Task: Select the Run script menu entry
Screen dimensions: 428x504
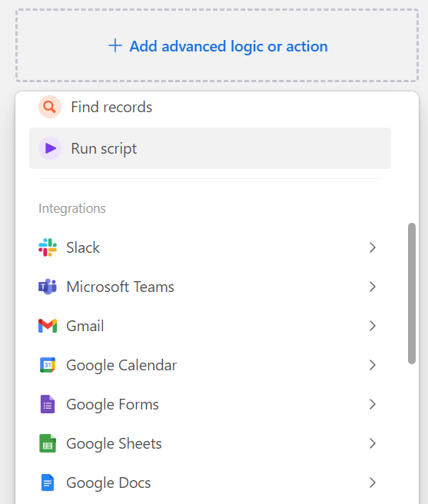Action: 210,148
